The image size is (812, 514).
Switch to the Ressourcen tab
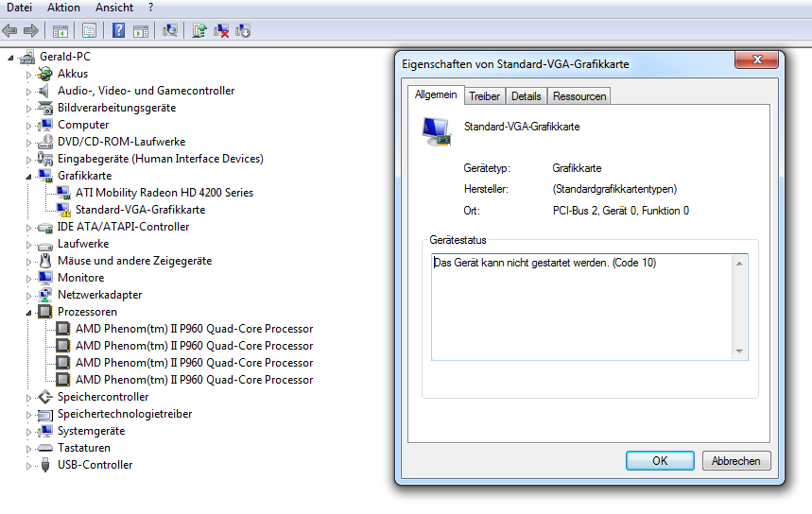click(x=579, y=96)
